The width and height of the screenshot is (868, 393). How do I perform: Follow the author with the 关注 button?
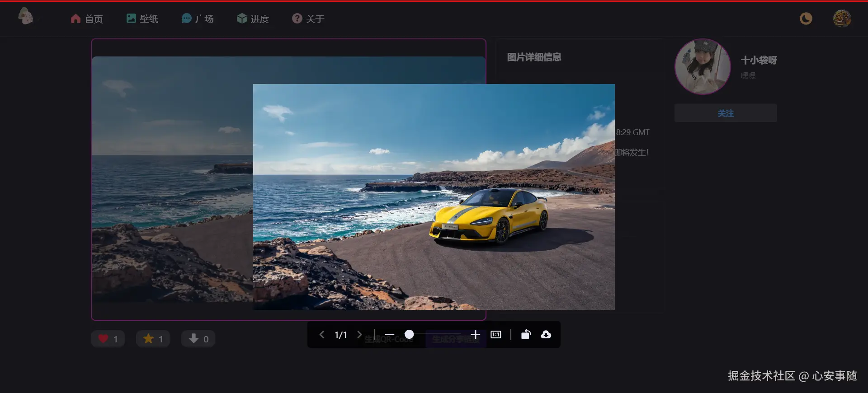pyautogui.click(x=726, y=113)
